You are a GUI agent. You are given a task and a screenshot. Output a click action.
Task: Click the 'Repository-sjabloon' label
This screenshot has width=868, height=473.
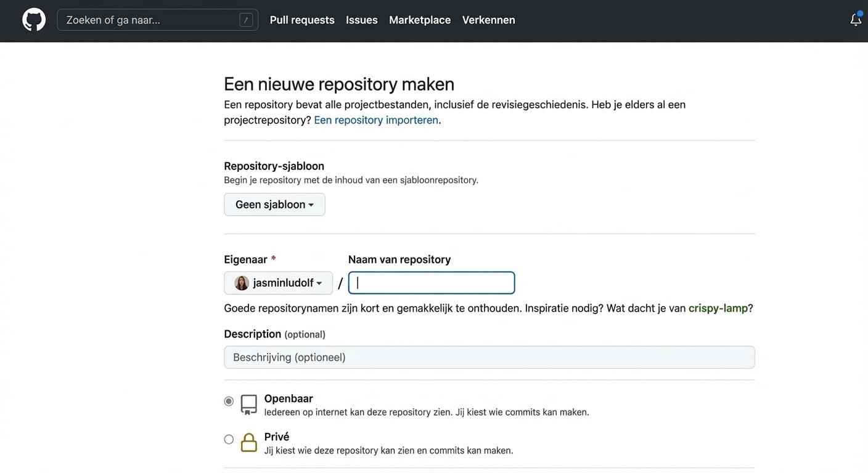tap(274, 166)
